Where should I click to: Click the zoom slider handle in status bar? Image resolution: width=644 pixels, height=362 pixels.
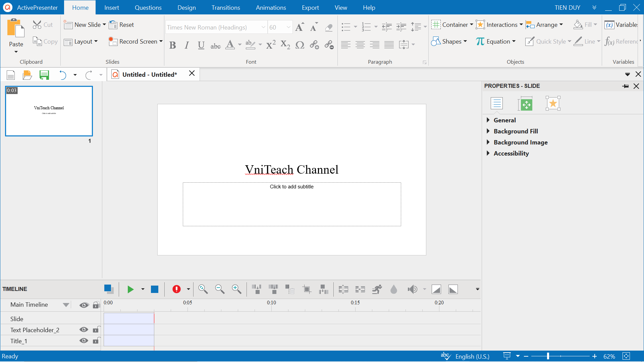click(x=548, y=356)
